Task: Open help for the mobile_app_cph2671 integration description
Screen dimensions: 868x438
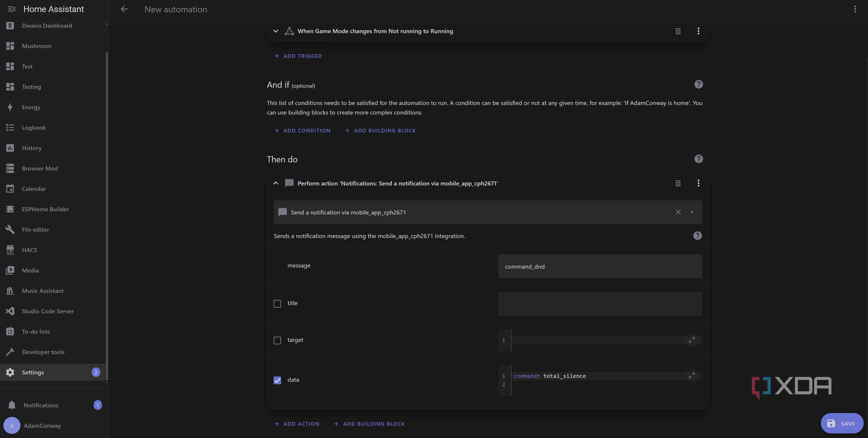Action: [697, 235]
